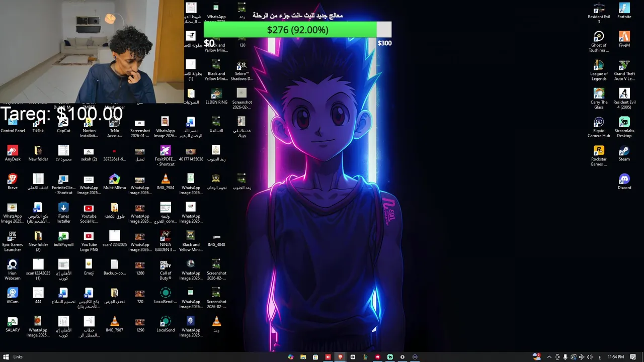Select the Foxit PDF Editor shortcut
This screenshot has height=362, width=644.
[x=166, y=156]
